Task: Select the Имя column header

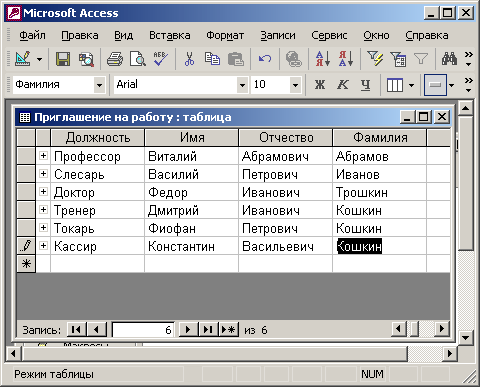Action: point(192,138)
